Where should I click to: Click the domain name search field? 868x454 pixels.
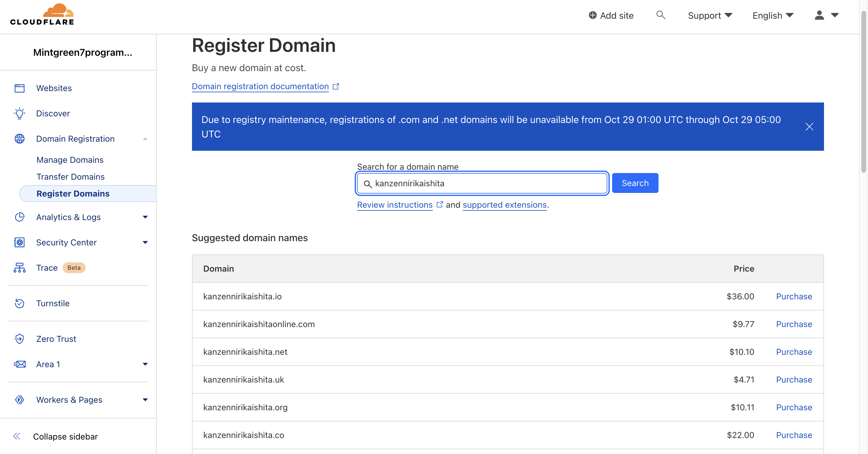click(x=485, y=183)
